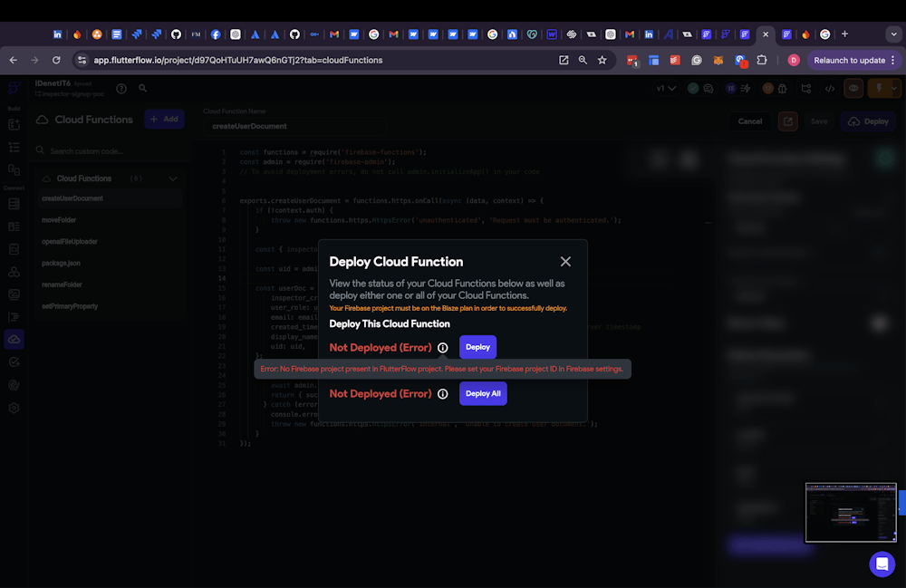Click the preview eye icon

[x=853, y=89]
